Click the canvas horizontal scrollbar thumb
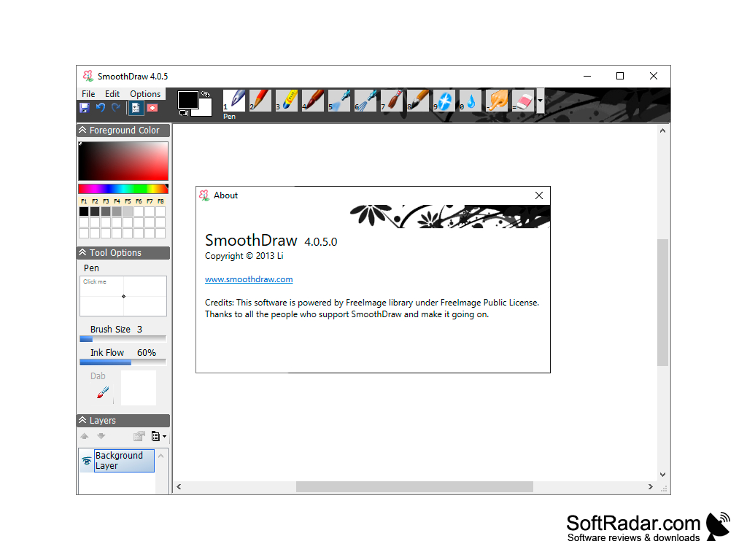The image size is (747, 560). pos(414,486)
